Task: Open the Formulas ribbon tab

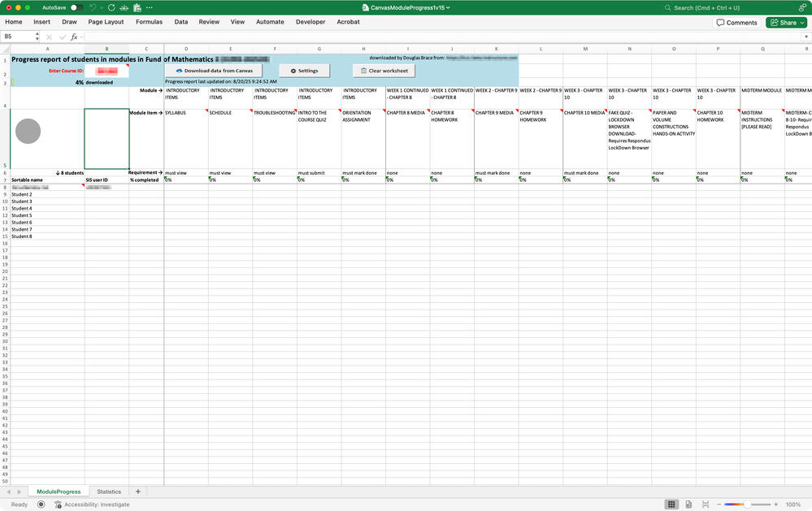Action: pos(148,22)
